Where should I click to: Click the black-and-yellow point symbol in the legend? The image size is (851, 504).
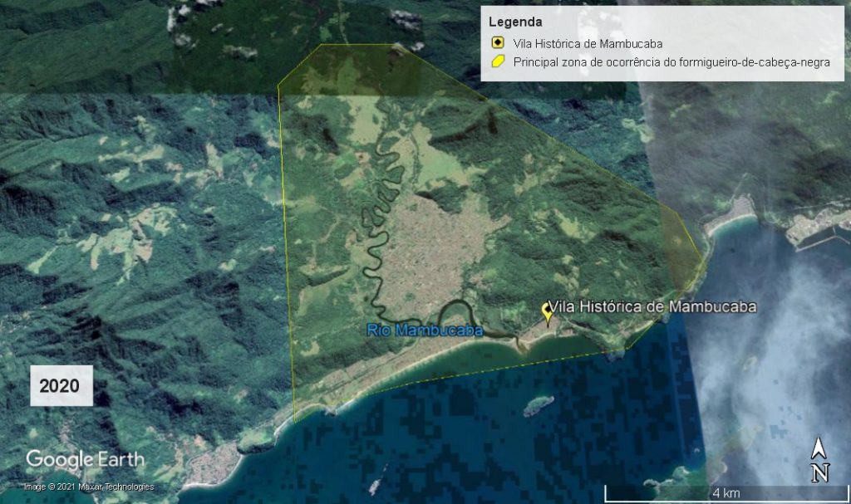pyautogui.click(x=496, y=44)
